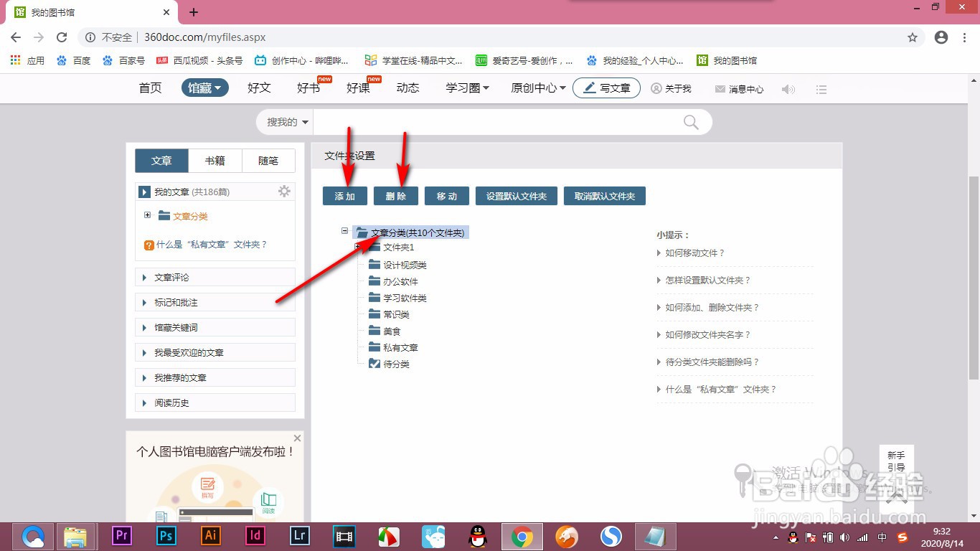Open QQ from the taskbar
This screenshot has width=980, height=551.
click(477, 536)
